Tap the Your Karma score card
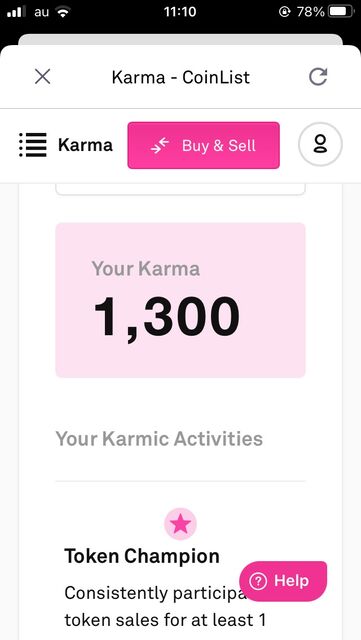This screenshot has width=361, height=640. click(180, 300)
